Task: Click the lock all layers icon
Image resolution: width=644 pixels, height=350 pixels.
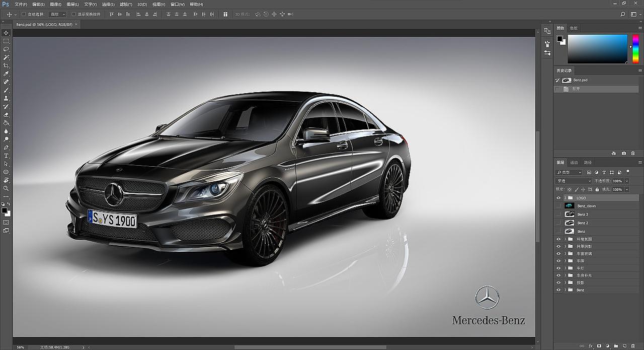Action: [597, 189]
